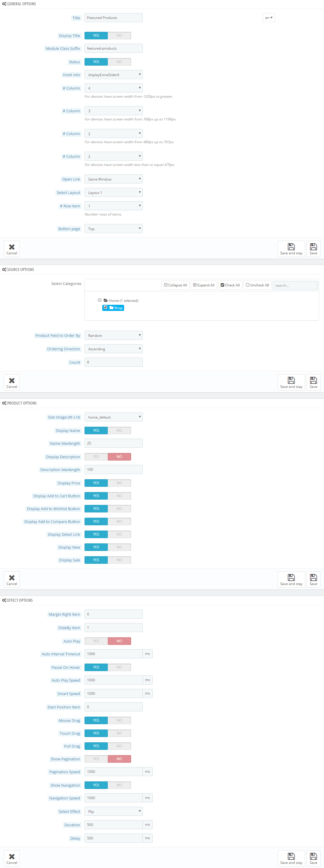The width and height of the screenshot is (324, 868).
Task: Click Check All categories button
Action: 230,285
